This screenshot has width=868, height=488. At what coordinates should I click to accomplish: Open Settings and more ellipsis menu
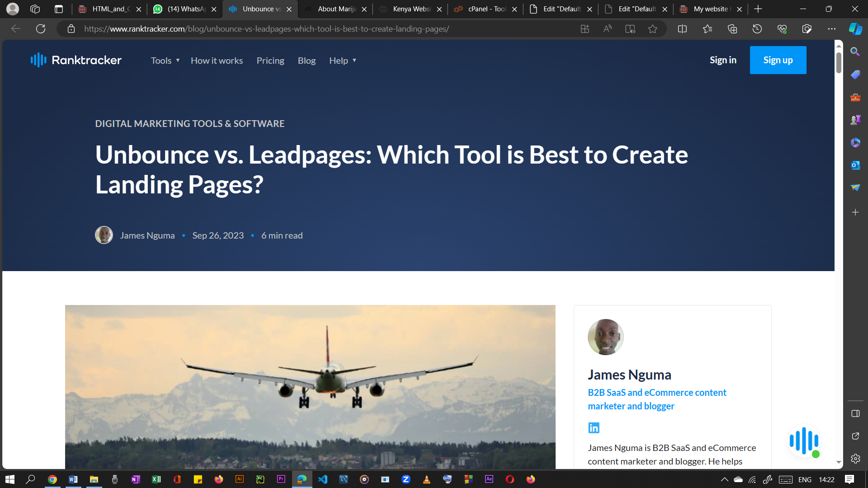tap(832, 29)
